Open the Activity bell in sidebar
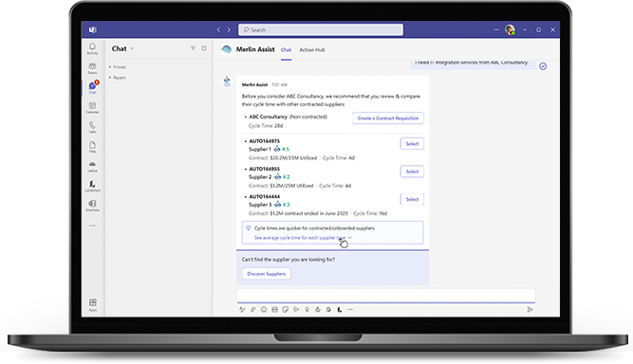Screen dimensions: 633x364 coord(92,48)
